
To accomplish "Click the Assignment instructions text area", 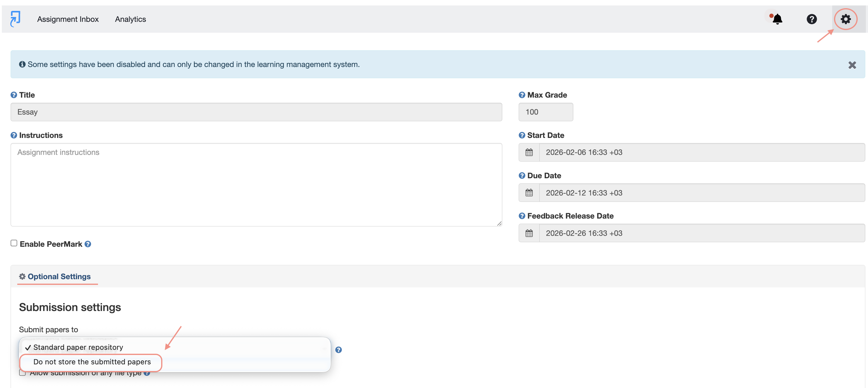I will coord(256,185).
